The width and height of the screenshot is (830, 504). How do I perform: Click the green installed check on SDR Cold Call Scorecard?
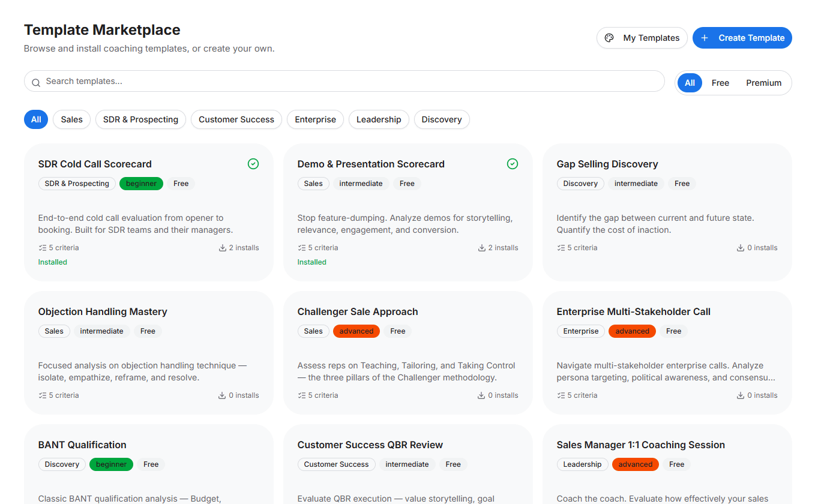pos(253,163)
